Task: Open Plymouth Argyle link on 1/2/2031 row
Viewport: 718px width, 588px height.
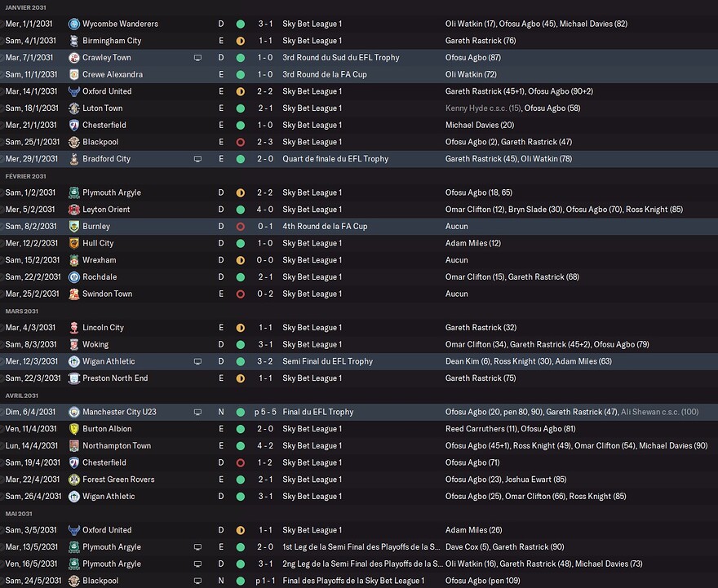Action: click(x=112, y=192)
